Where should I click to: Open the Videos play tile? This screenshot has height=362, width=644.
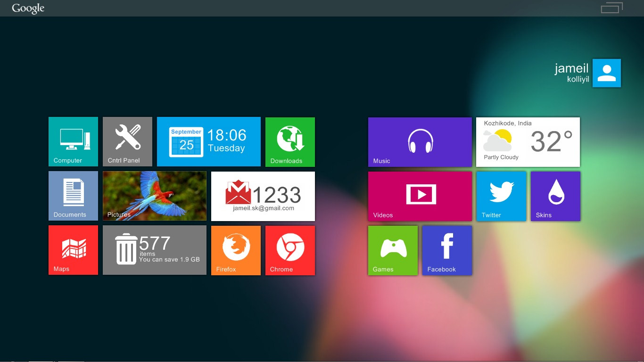coord(420,196)
